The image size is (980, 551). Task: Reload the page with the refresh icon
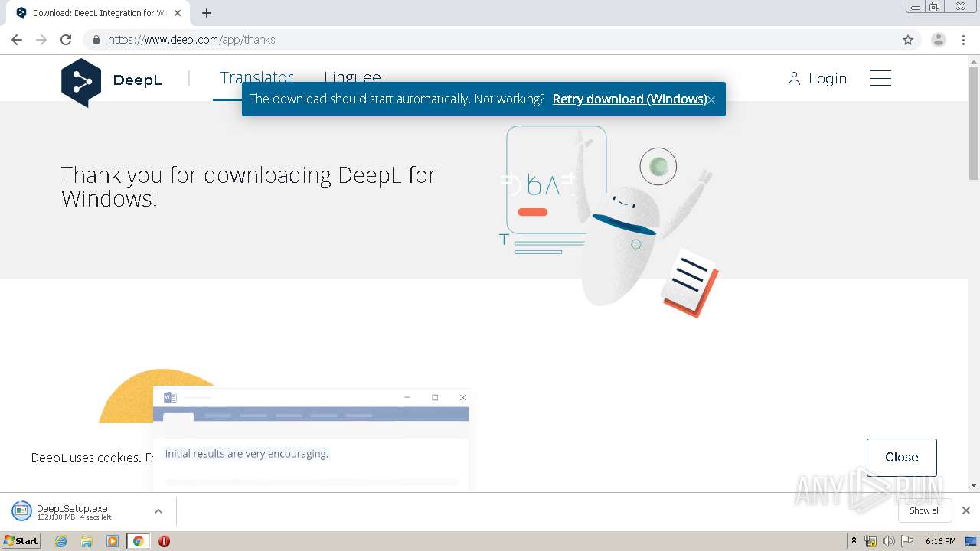point(66,40)
